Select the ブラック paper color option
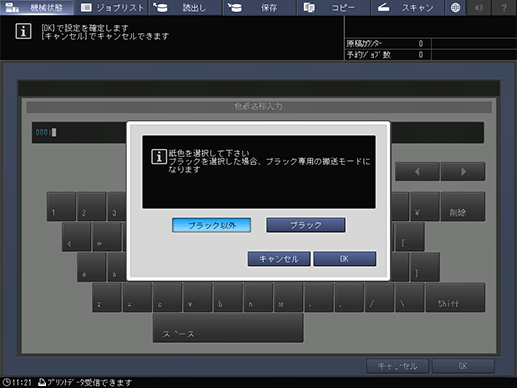 click(306, 225)
